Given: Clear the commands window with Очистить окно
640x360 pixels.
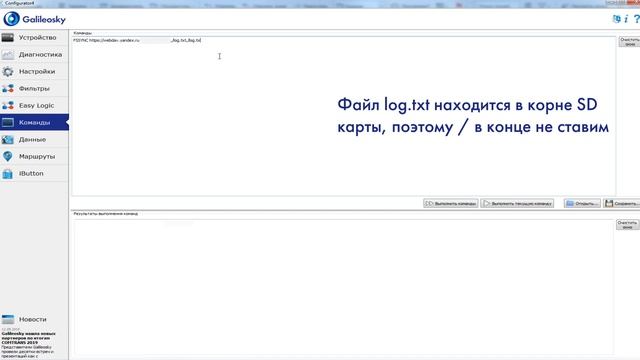Looking at the screenshot, I should tap(629, 42).
